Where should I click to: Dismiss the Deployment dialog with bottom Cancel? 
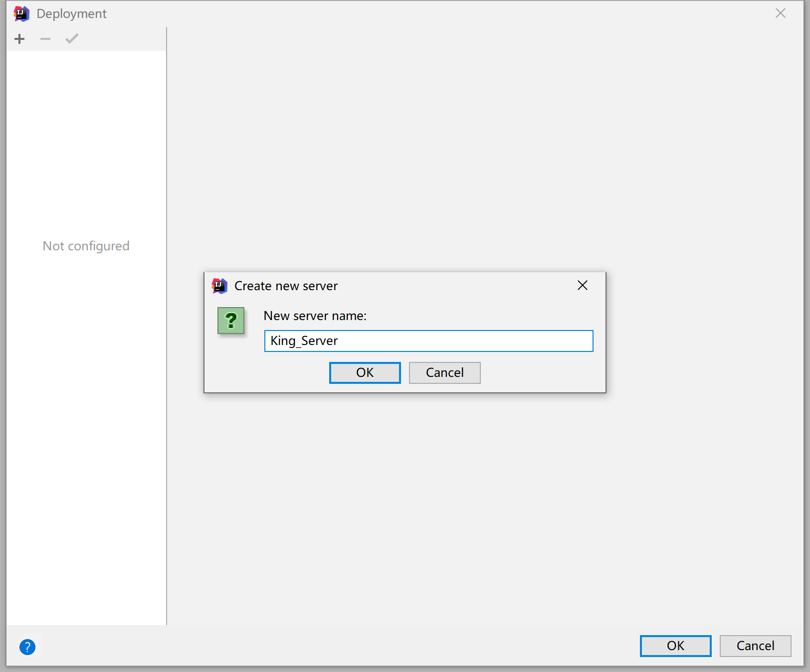[x=755, y=646]
